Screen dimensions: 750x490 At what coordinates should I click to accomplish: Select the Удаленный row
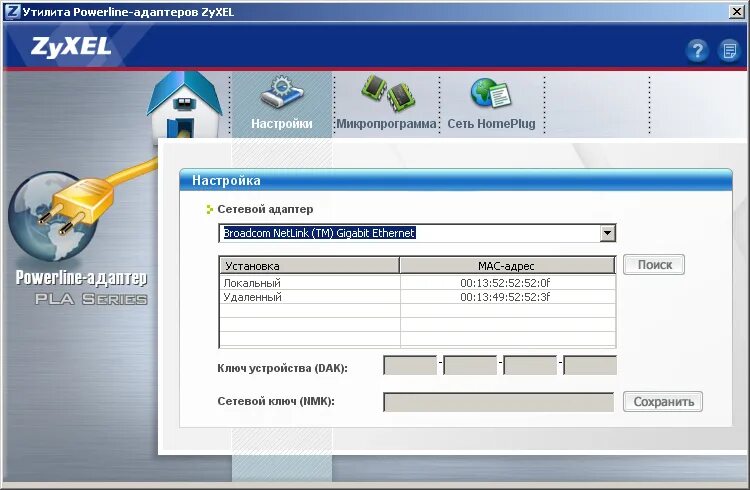click(x=417, y=297)
